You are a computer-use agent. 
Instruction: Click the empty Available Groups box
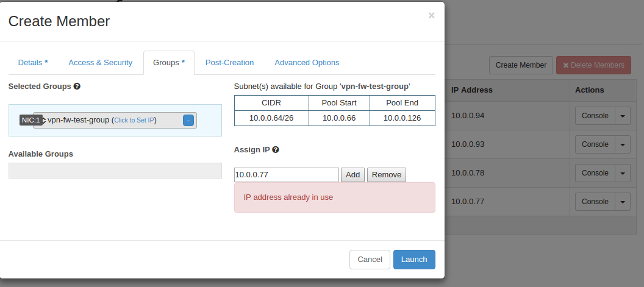[115, 171]
